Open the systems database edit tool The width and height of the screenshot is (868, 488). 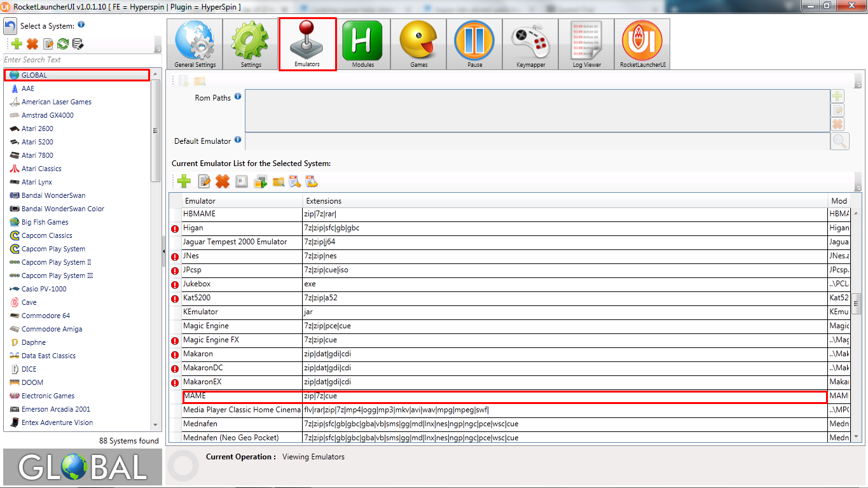pyautogui.click(x=78, y=44)
